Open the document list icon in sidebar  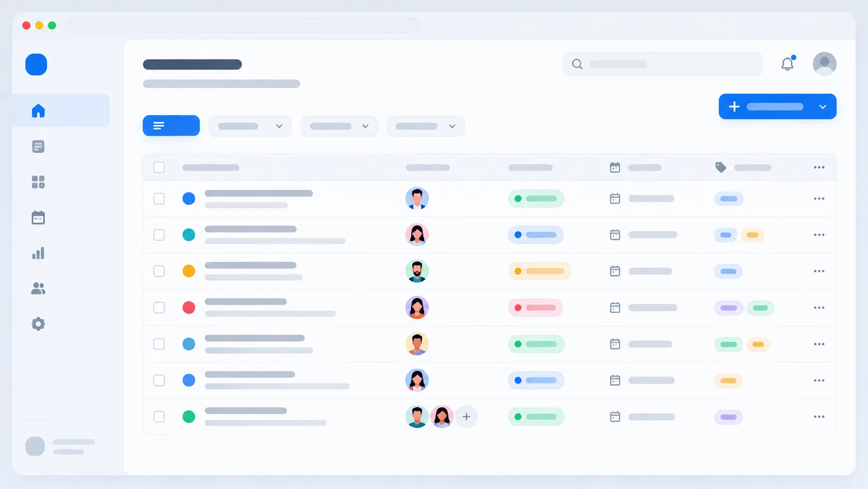38,147
